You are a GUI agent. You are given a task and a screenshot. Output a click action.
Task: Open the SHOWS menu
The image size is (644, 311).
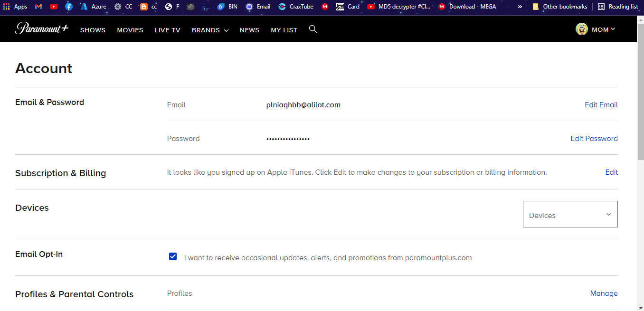click(x=93, y=30)
